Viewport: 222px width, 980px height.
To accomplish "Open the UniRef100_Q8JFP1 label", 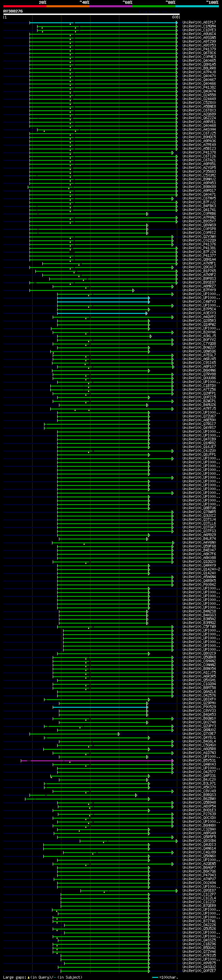I will 199,455.
